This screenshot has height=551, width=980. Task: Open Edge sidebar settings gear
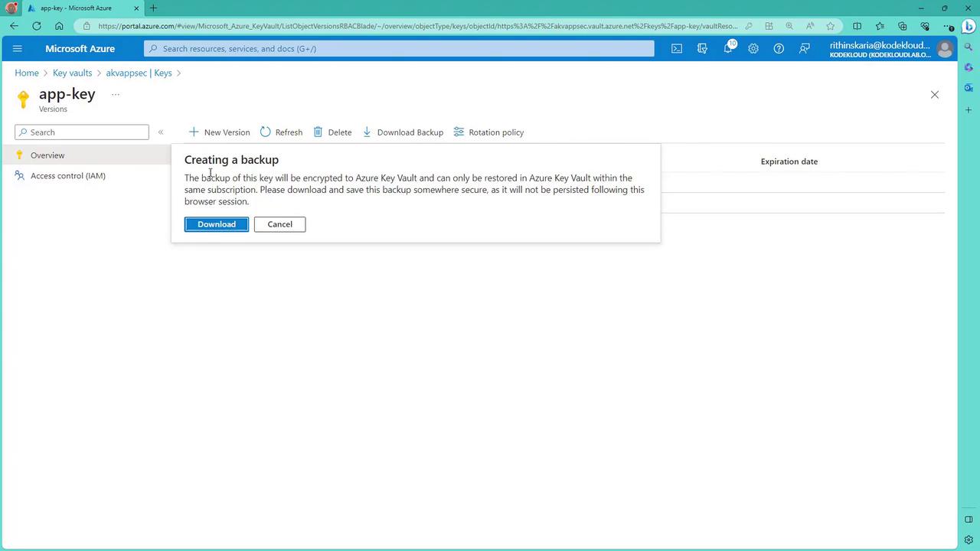(x=969, y=540)
